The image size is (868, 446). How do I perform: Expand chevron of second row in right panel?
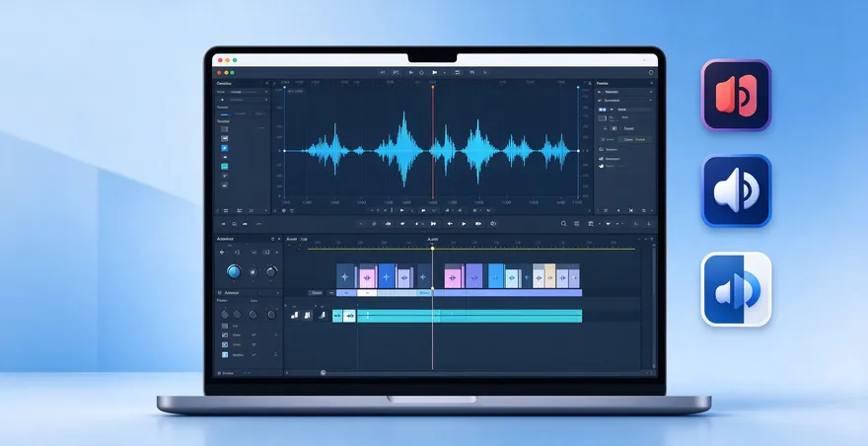pos(650,101)
